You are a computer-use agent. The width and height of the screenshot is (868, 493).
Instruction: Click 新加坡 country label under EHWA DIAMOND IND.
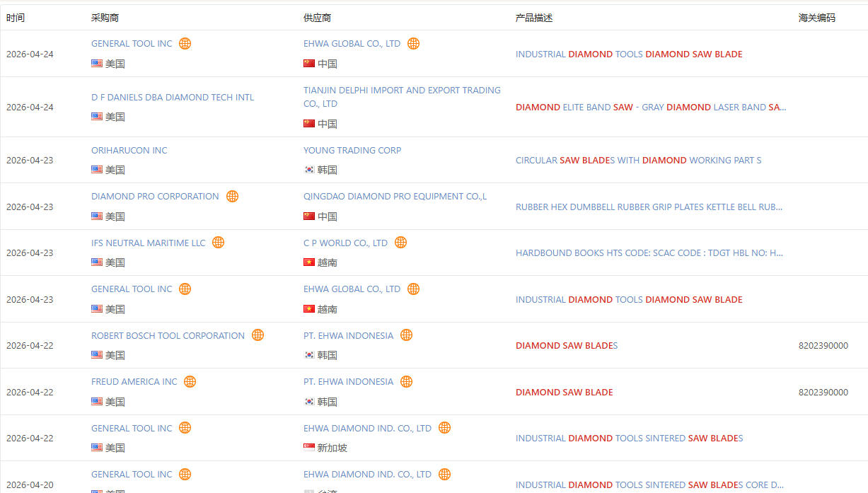tap(332, 448)
